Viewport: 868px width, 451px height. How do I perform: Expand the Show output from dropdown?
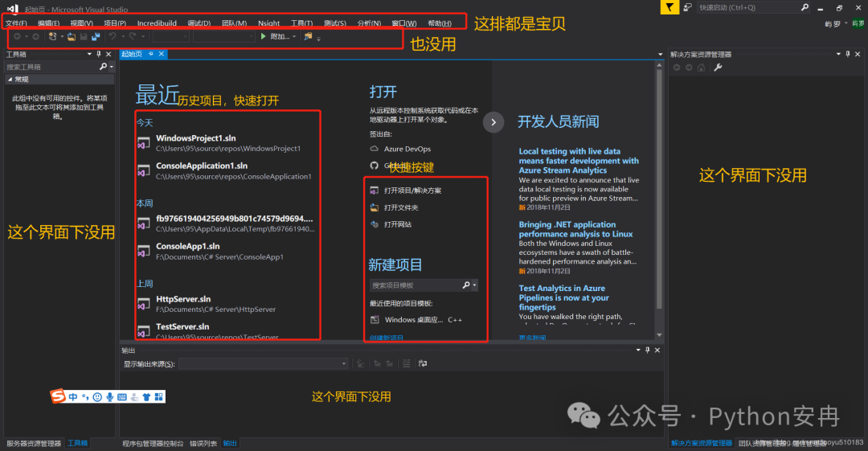(x=343, y=364)
